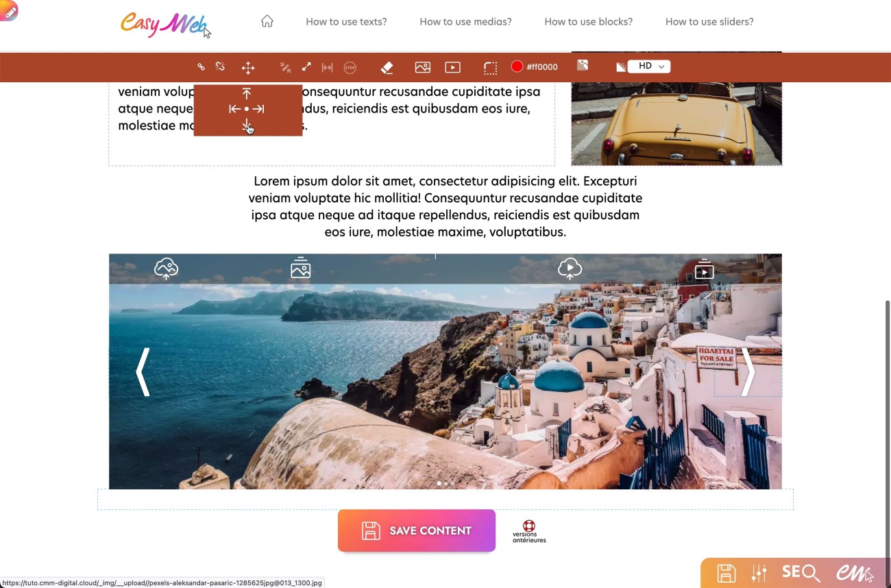Click the link icon in the toolbar
The height and width of the screenshot is (588, 891).
(201, 66)
